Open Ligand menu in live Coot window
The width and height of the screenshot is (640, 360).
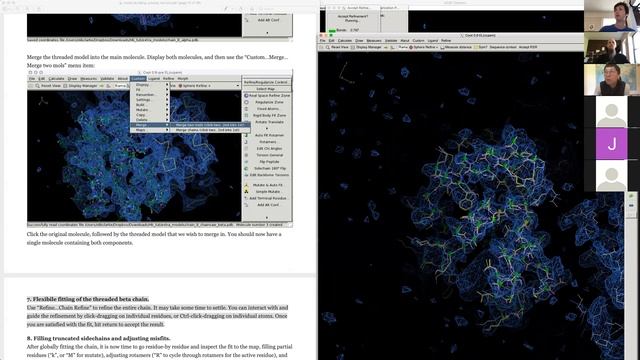[433, 40]
